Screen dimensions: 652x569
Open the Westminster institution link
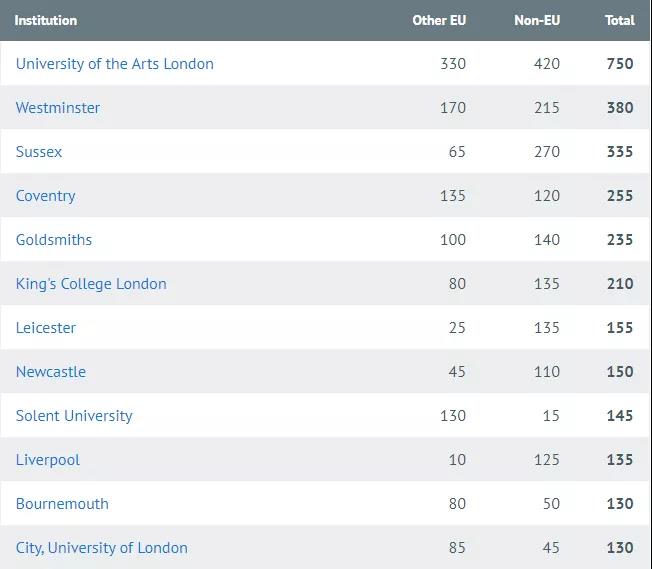[x=58, y=108]
